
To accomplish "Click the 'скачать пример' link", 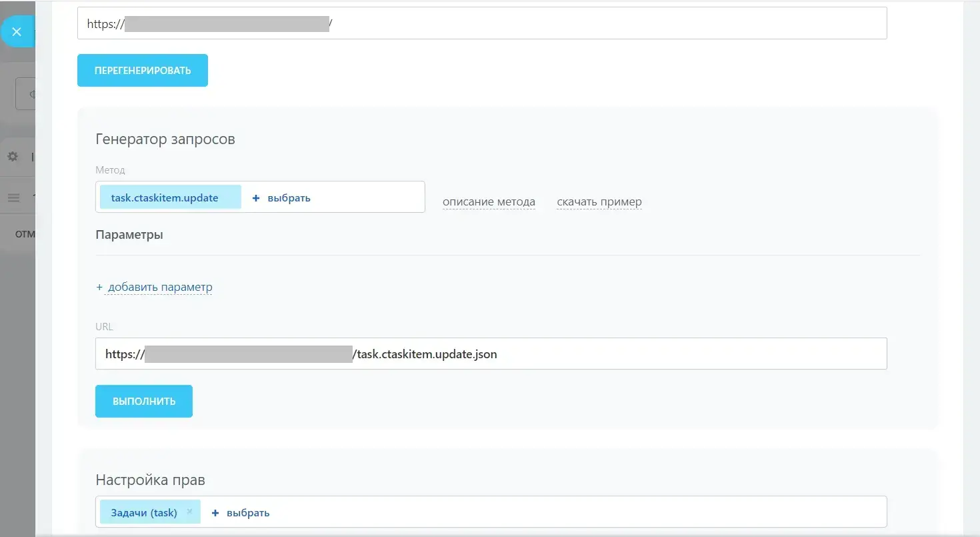I will [x=599, y=202].
